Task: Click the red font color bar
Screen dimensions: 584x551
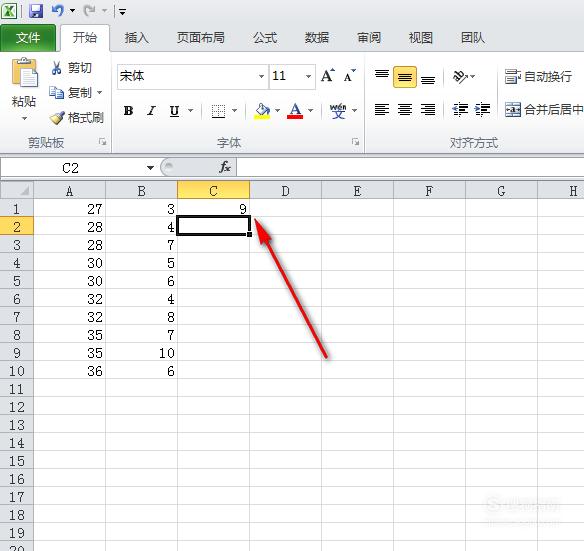Action: click(x=295, y=117)
